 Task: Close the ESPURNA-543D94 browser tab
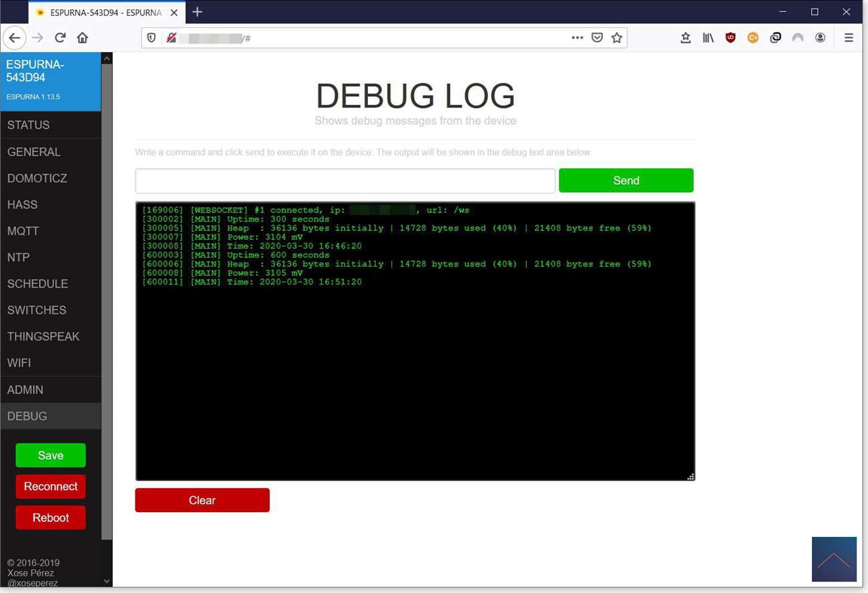pyautogui.click(x=174, y=12)
